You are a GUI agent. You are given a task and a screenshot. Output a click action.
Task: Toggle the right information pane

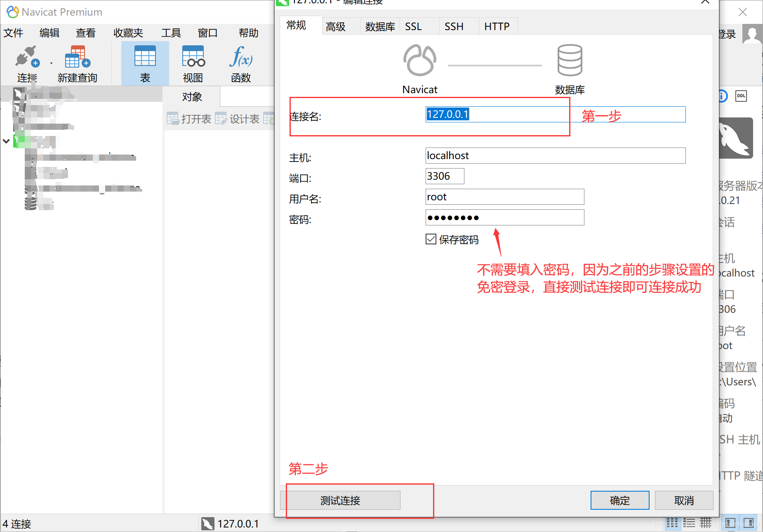(749, 523)
